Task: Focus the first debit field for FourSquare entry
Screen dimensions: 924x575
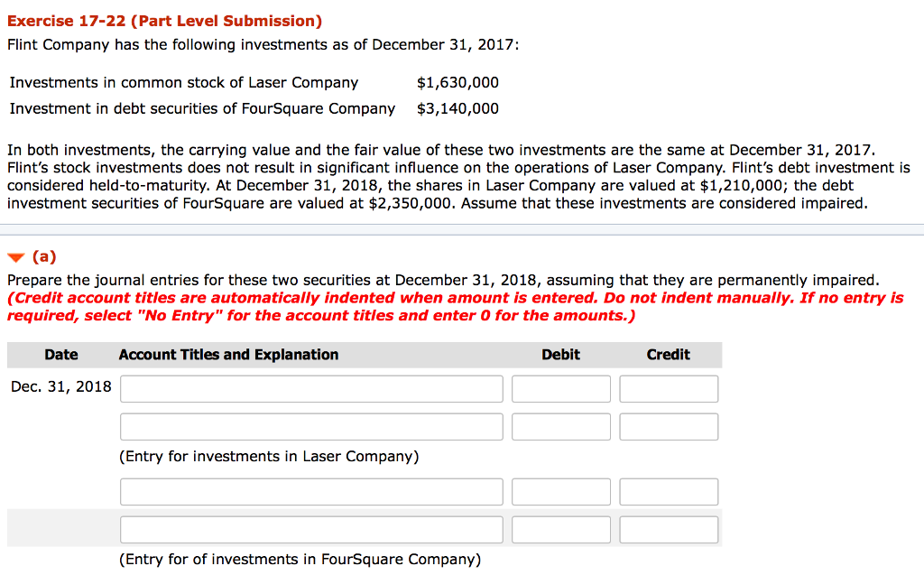Action: pos(560,492)
